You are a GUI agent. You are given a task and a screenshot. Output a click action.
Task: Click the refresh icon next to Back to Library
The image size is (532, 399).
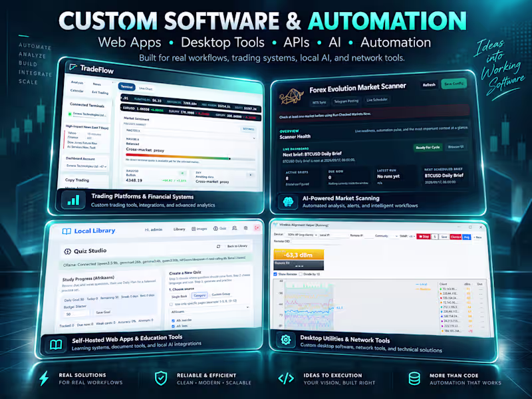click(x=219, y=246)
